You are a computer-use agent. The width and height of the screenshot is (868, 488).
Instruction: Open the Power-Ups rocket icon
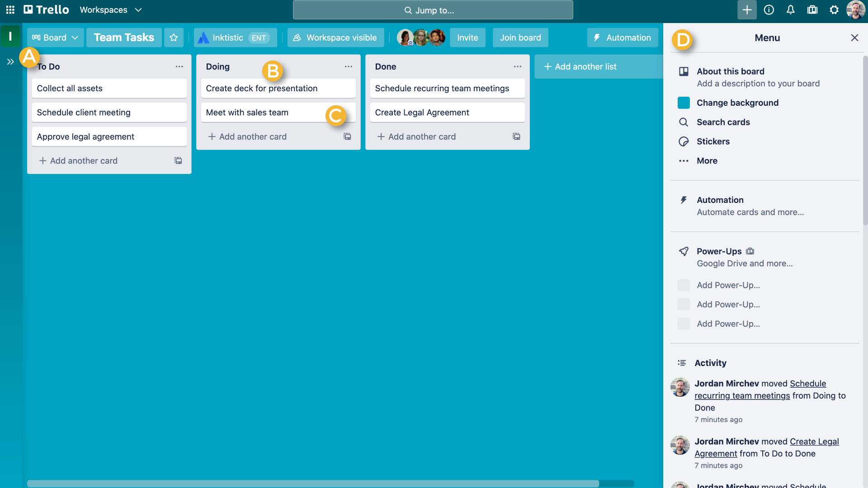683,251
